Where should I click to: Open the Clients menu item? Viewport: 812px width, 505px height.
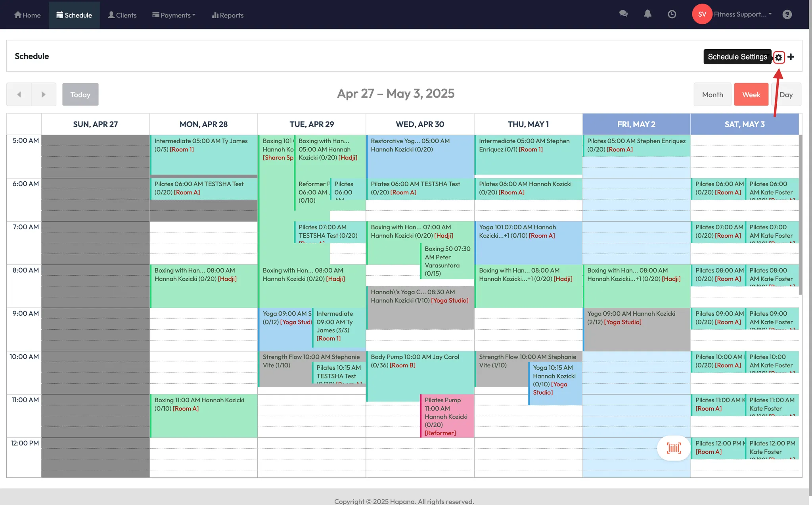(x=122, y=15)
